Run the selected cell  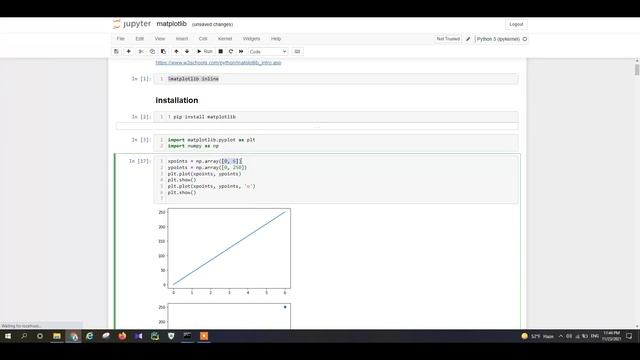tap(204, 51)
